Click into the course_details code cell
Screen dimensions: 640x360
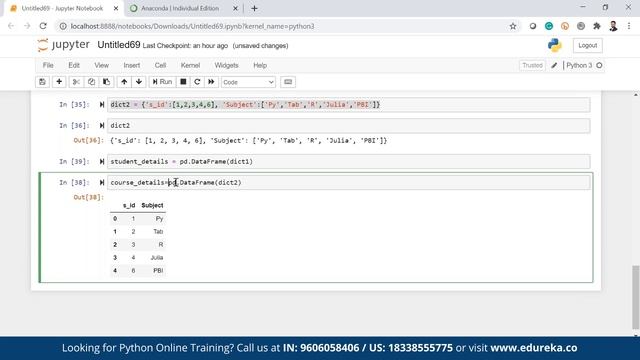click(x=349, y=182)
